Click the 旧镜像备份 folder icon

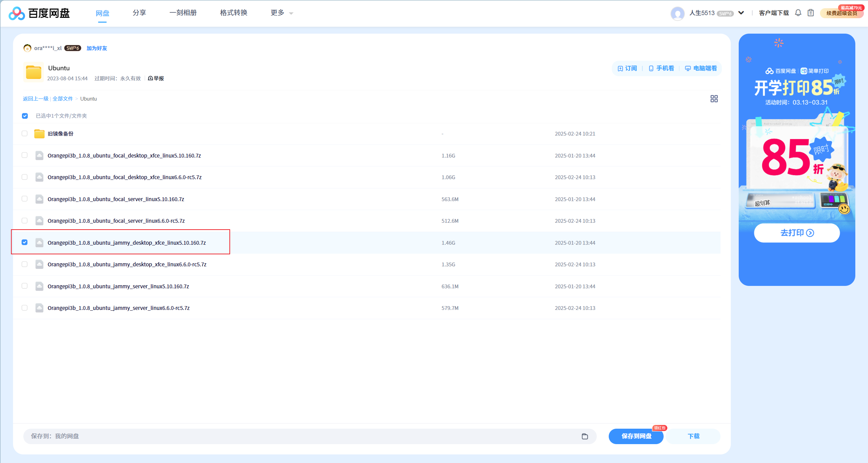coord(39,134)
